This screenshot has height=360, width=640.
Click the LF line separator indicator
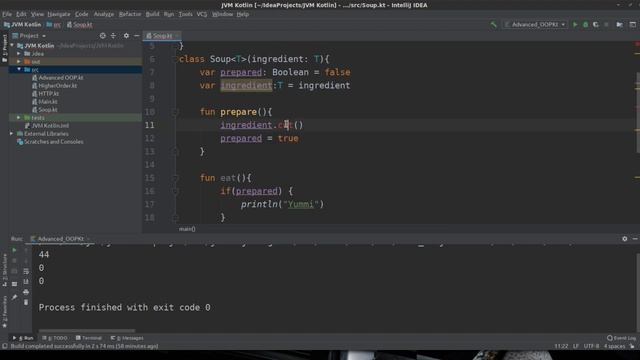pyautogui.click(x=576, y=346)
